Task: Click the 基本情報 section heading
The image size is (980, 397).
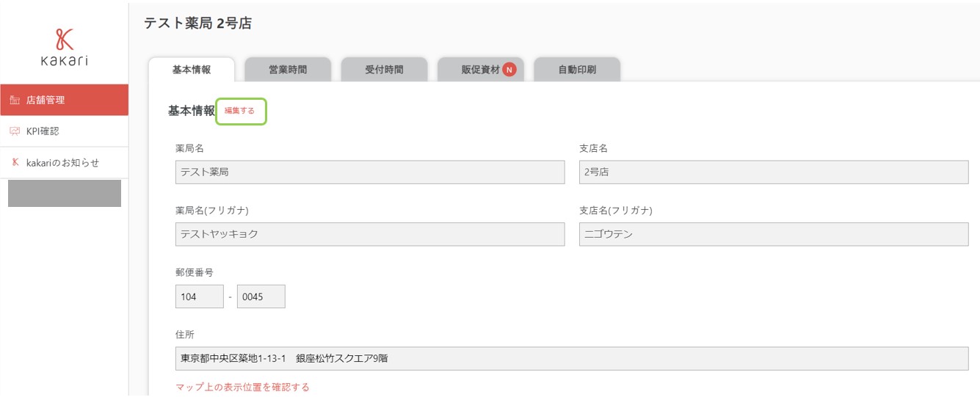Action: (192, 111)
